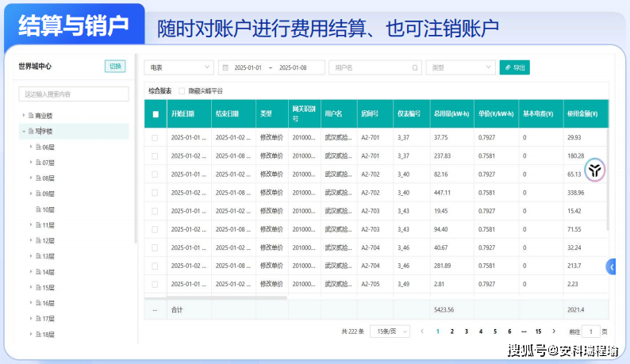Check the row with total usage 237.83
Screen dimensions: 630x364
coord(155,156)
